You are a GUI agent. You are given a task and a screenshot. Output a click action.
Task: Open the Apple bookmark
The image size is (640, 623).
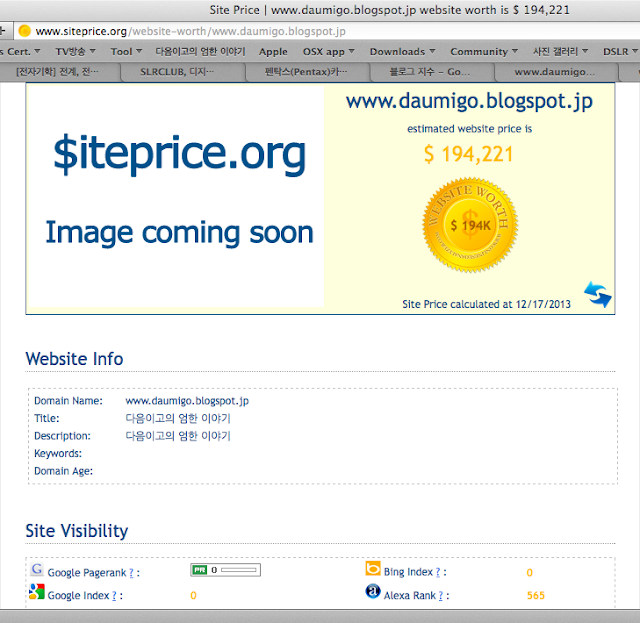[273, 51]
